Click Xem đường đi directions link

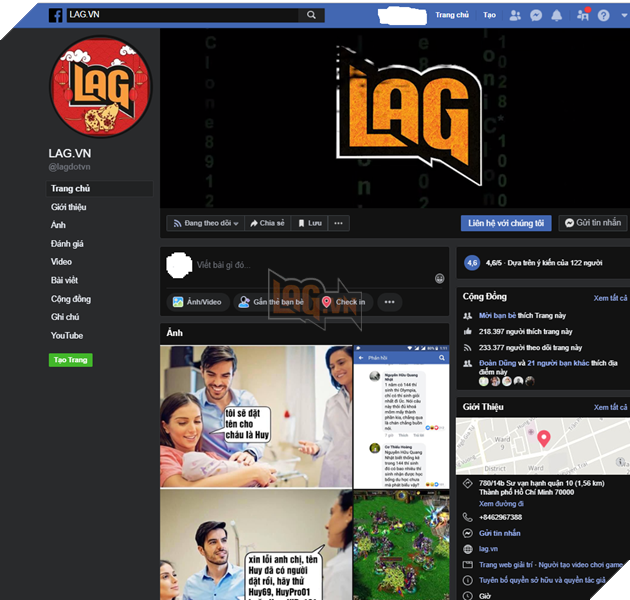(x=501, y=504)
